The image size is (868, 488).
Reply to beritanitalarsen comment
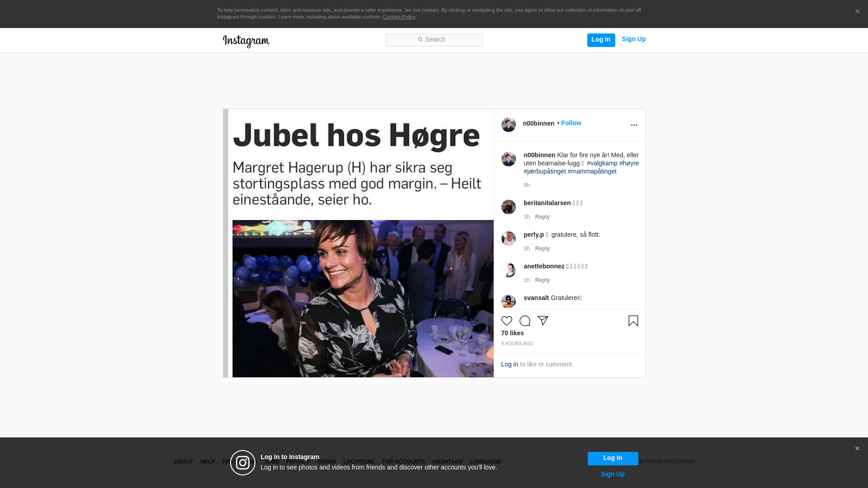coord(542,217)
